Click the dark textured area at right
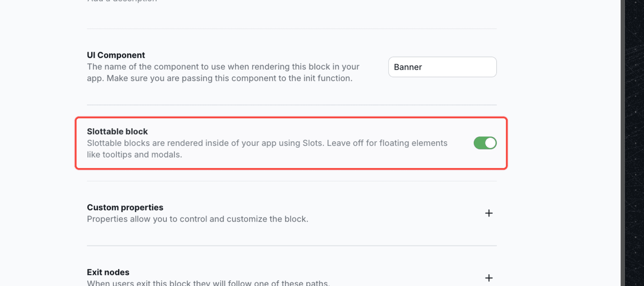Viewport: 644px width, 286px height. (x=635, y=143)
